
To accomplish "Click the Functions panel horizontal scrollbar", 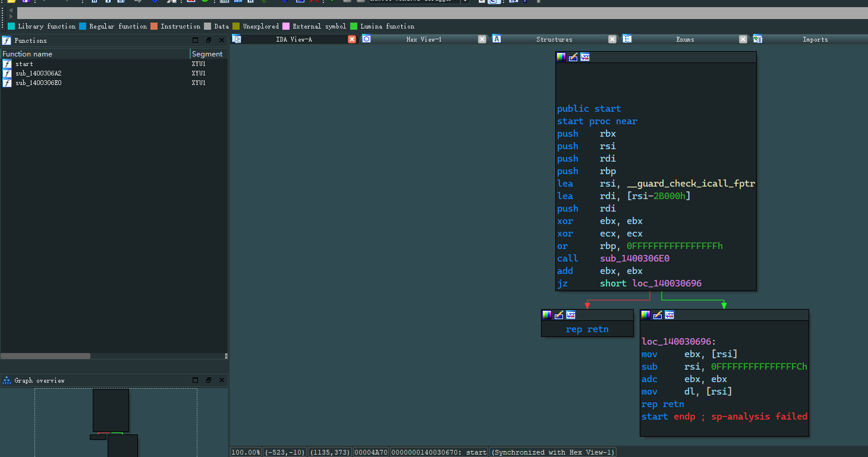I will (x=45, y=356).
